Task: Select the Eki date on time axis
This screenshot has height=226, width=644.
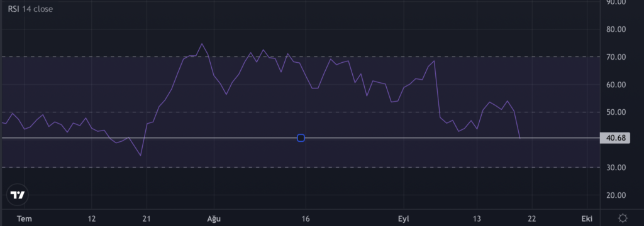Action: (587, 218)
